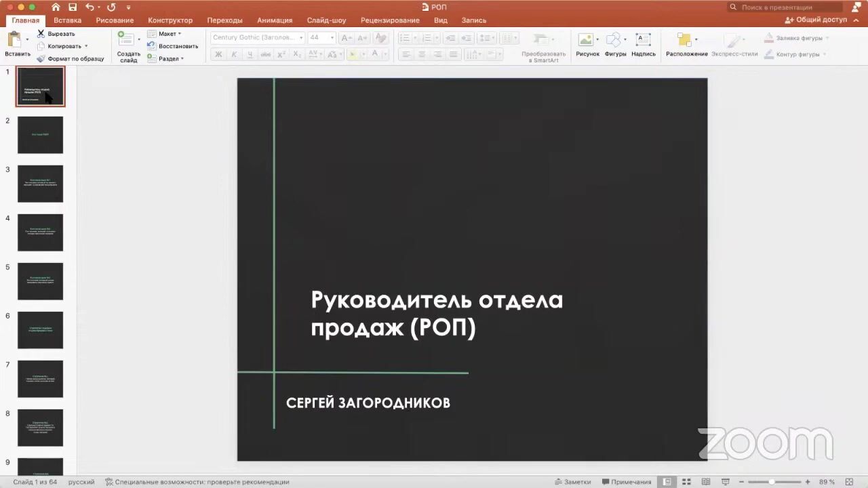This screenshot has height=488, width=868.
Task: Switch to reading view icon
Action: pyautogui.click(x=706, y=482)
